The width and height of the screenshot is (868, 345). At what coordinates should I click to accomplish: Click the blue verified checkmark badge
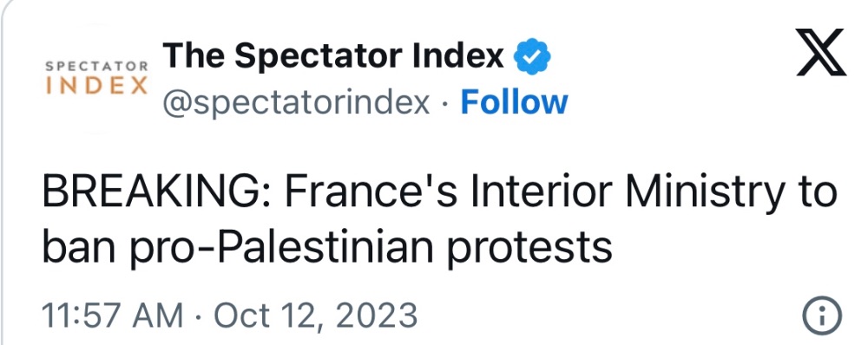532,55
